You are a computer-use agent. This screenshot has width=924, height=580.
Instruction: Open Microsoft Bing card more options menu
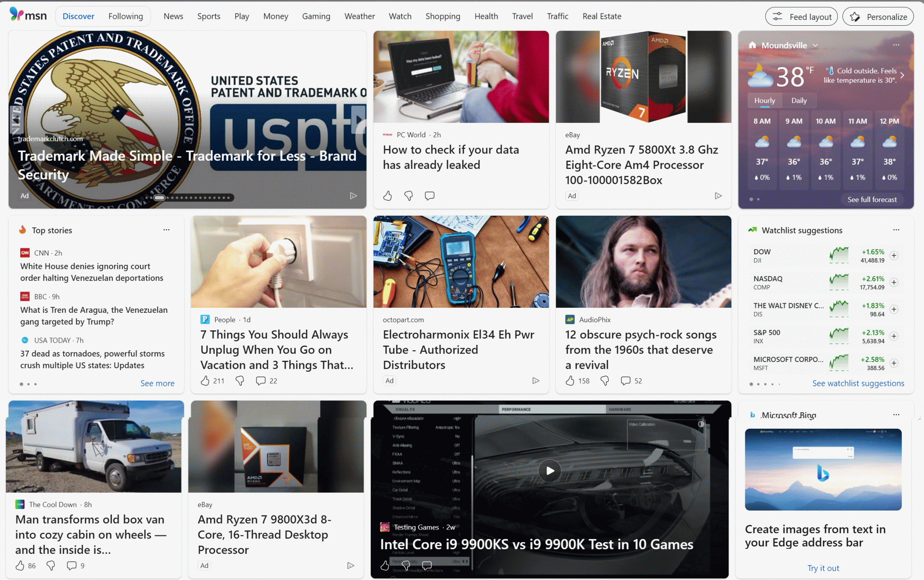896,414
